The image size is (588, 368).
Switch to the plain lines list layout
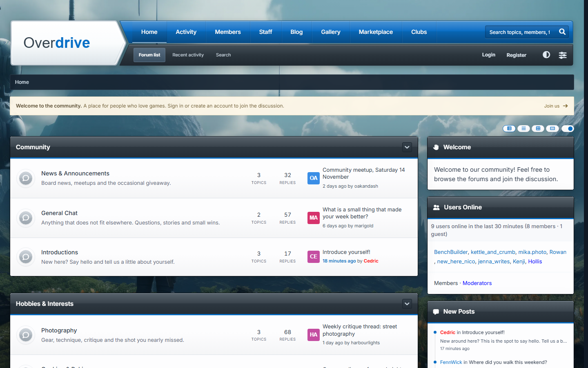[523, 128]
